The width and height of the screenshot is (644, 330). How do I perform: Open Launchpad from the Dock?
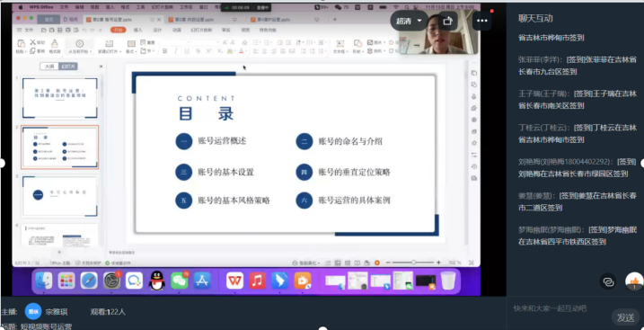(x=66, y=281)
